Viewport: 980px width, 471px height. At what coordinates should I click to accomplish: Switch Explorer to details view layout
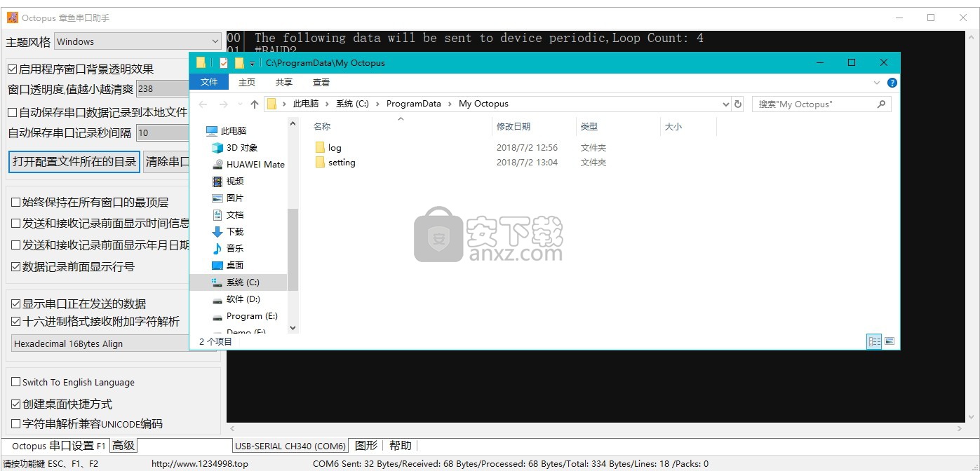click(874, 342)
